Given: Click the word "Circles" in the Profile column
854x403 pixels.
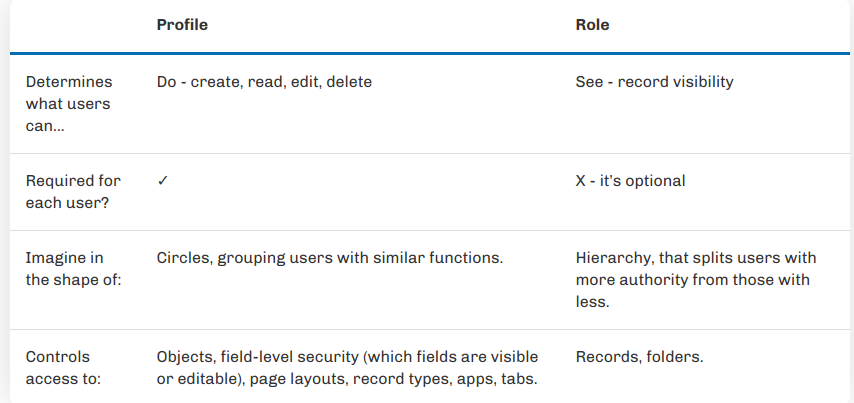Looking at the screenshot, I should 181,258.
